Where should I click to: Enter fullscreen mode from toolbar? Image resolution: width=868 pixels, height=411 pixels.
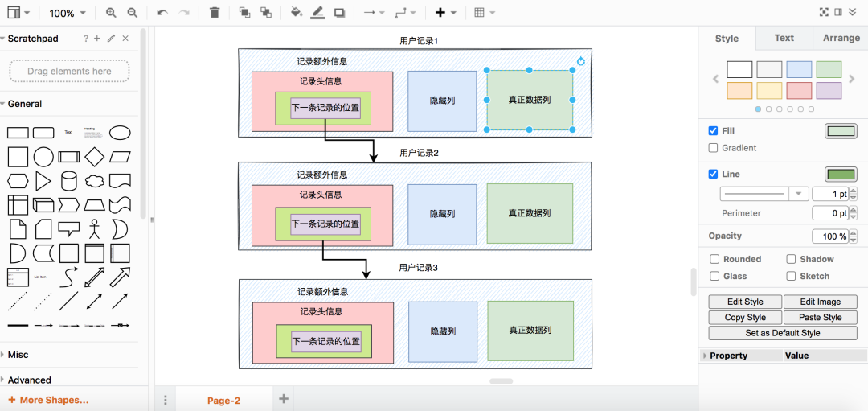tap(825, 12)
